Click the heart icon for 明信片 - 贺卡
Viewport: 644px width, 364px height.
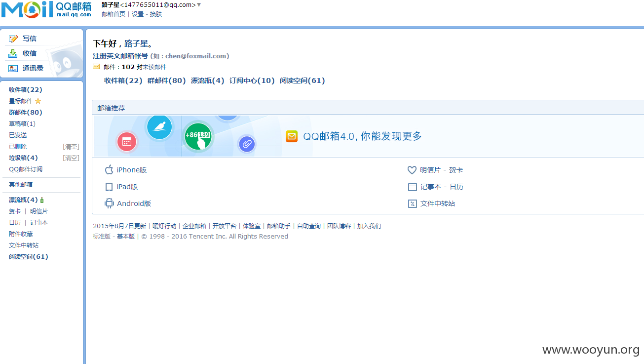point(412,170)
